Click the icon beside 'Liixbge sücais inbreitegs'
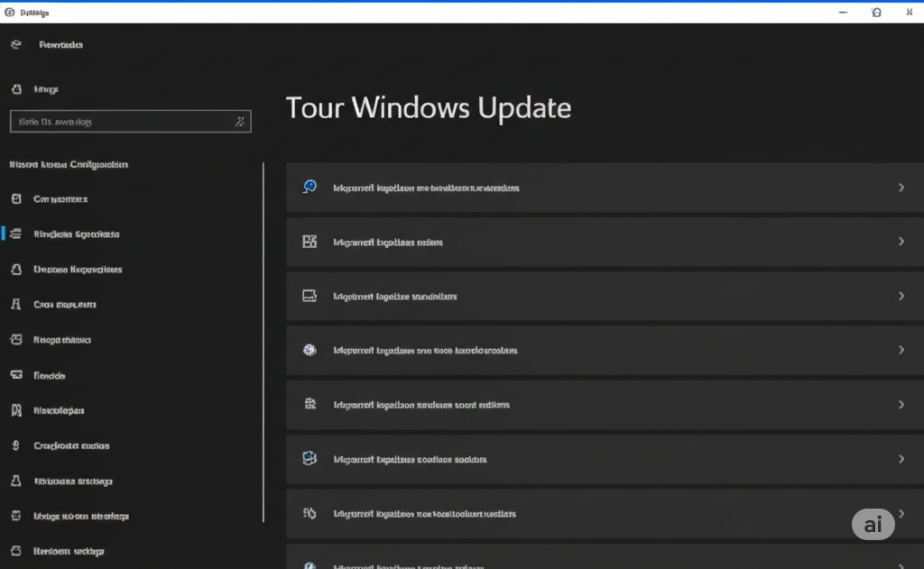This screenshot has height=569, width=924. click(x=16, y=516)
